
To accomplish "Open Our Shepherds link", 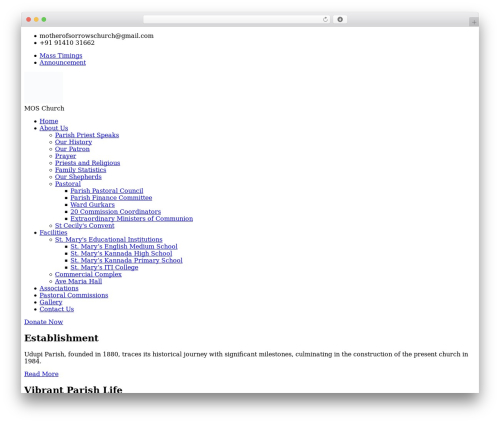I will tap(78, 177).
